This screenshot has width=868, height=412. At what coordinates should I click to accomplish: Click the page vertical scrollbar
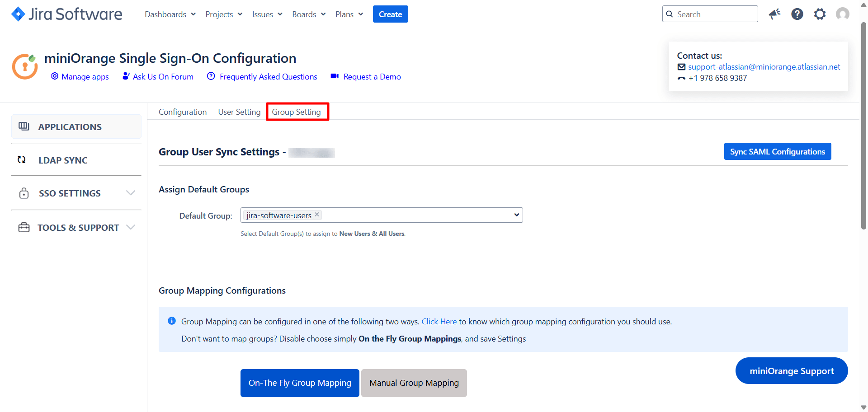[863, 126]
